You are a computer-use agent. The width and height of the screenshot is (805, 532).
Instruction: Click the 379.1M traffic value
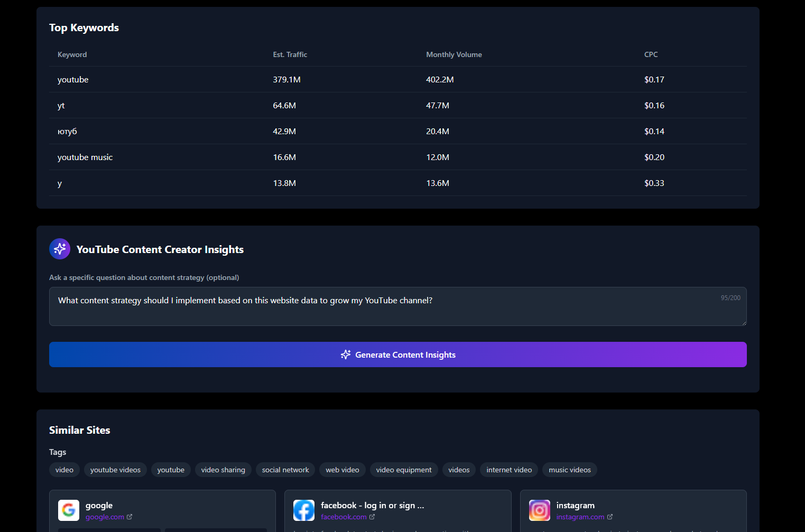coord(286,79)
